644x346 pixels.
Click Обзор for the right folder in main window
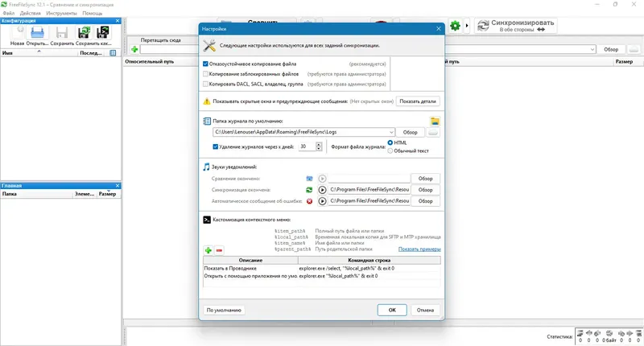pyautogui.click(x=611, y=49)
